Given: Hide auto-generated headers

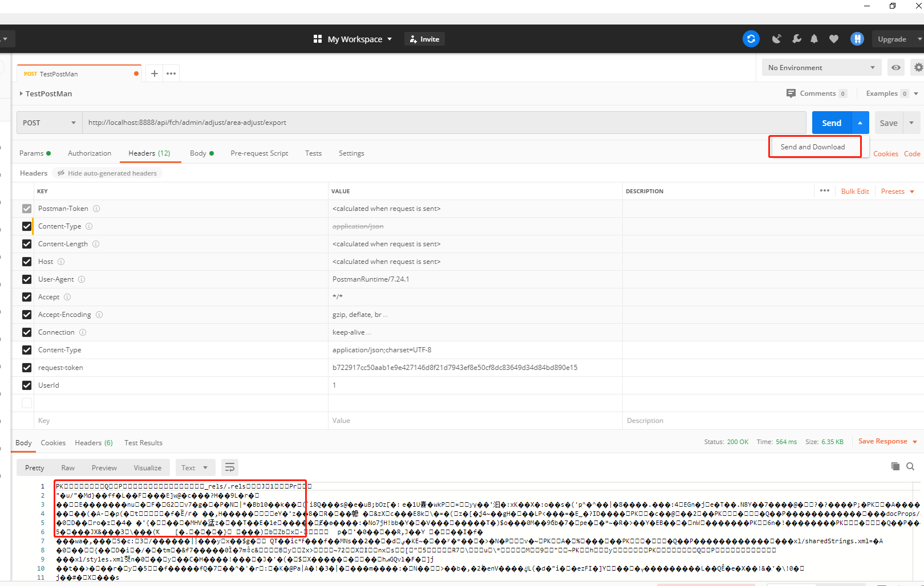Looking at the screenshot, I should coord(107,173).
